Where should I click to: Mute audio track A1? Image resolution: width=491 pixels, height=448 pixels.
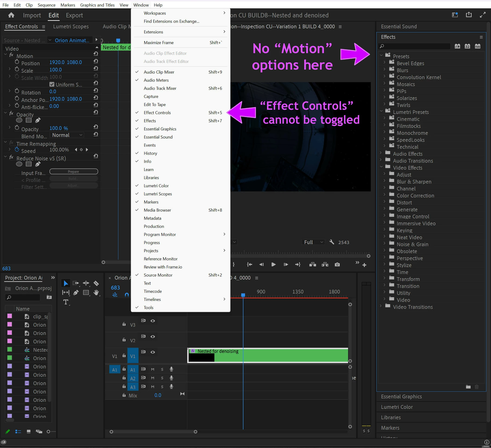pyautogui.click(x=153, y=369)
